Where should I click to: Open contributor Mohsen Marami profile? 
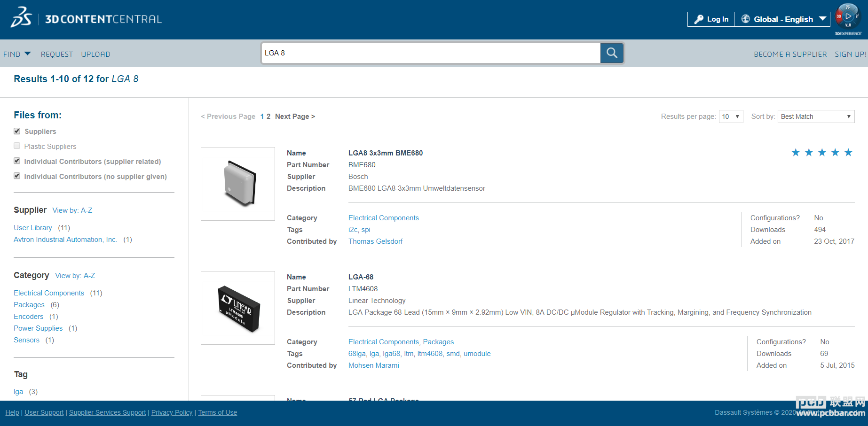coord(374,365)
